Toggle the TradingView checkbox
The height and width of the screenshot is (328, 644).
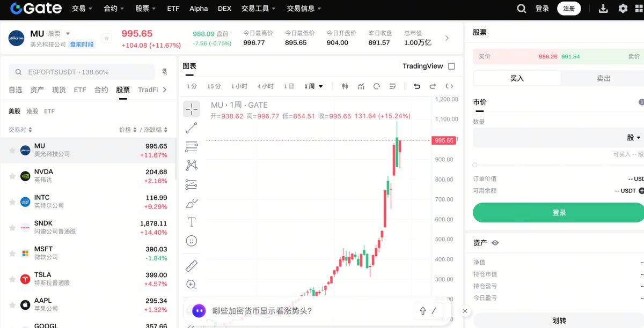click(451, 66)
